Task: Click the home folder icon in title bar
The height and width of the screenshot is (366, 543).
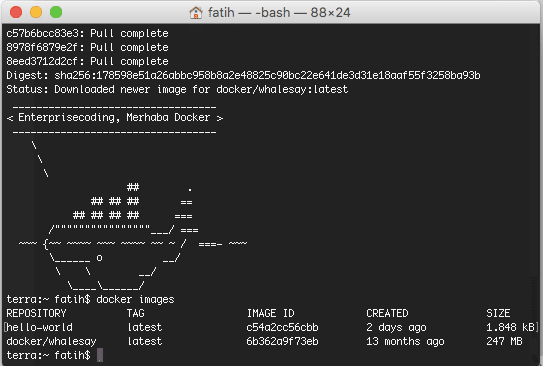Action: click(196, 13)
